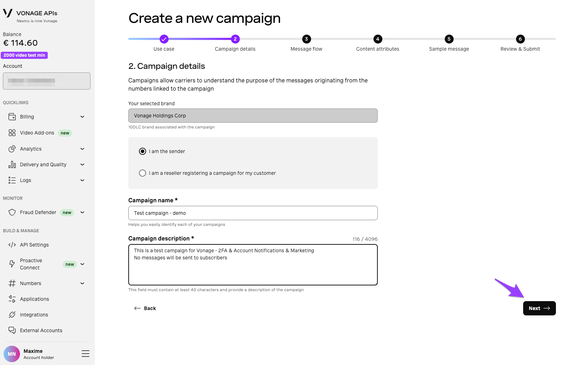The height and width of the screenshot is (365, 588).
Task: Select the Delivery and Quality icon
Action: click(x=12, y=164)
